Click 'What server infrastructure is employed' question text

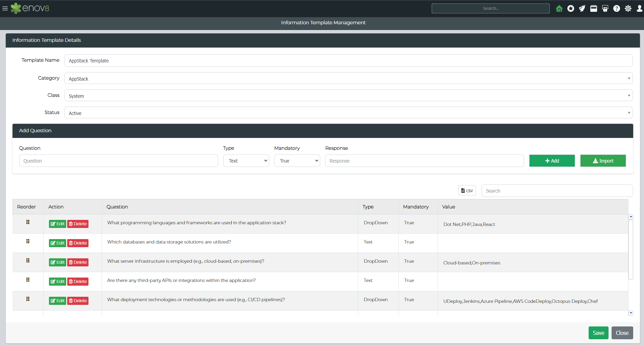186,261
